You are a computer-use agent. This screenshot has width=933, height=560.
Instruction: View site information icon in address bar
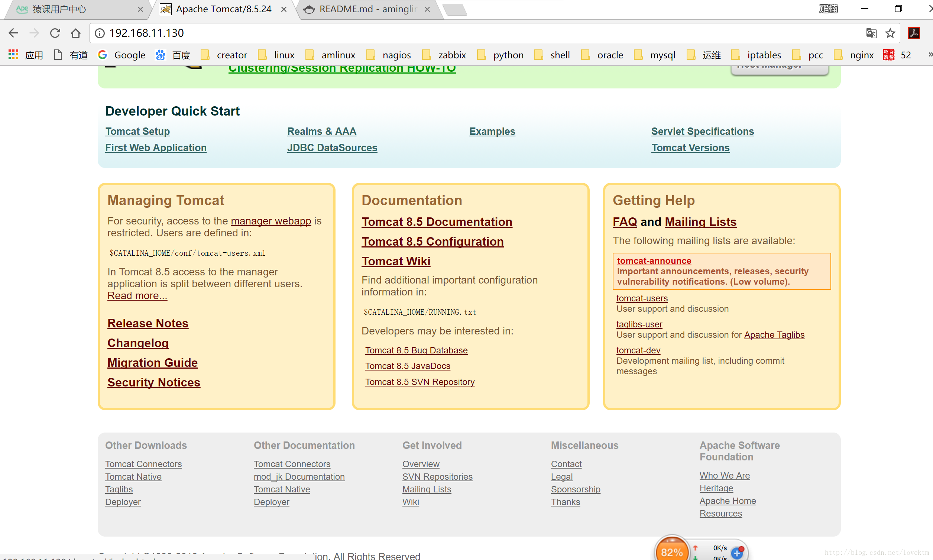[x=100, y=33]
